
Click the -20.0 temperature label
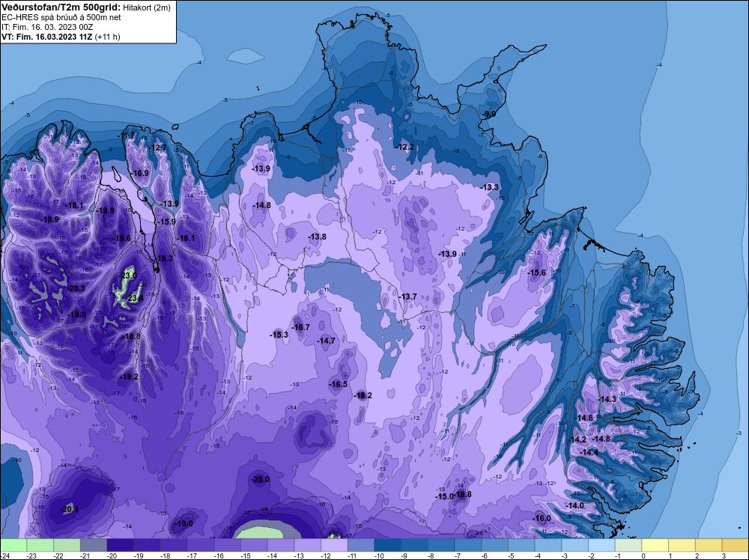[x=261, y=479]
